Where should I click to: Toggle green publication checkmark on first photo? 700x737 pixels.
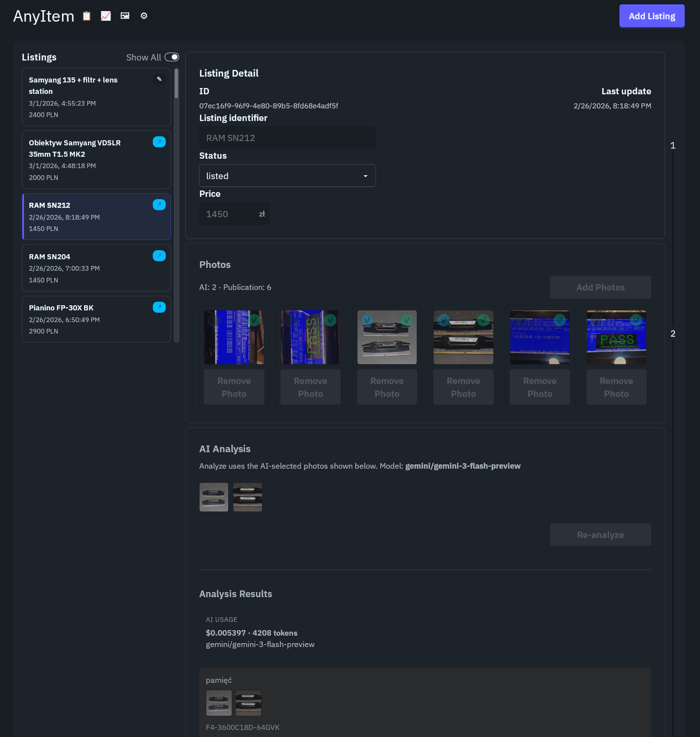click(254, 320)
